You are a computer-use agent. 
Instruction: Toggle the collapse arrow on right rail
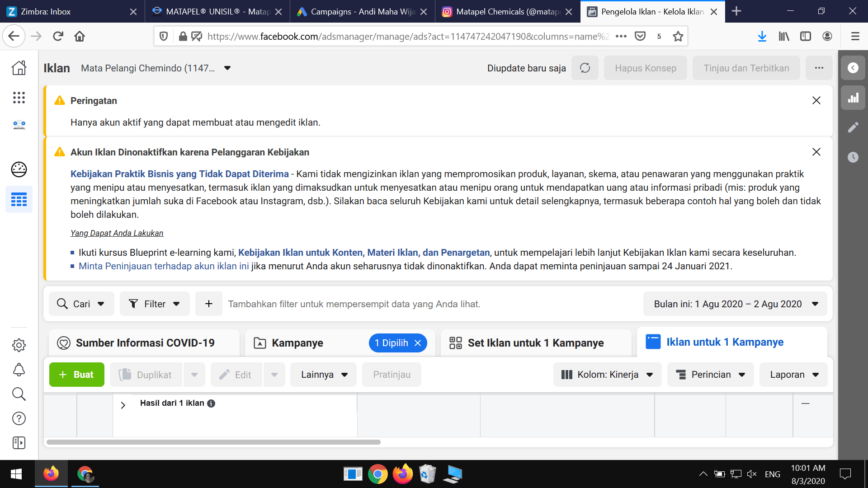pyautogui.click(x=853, y=68)
